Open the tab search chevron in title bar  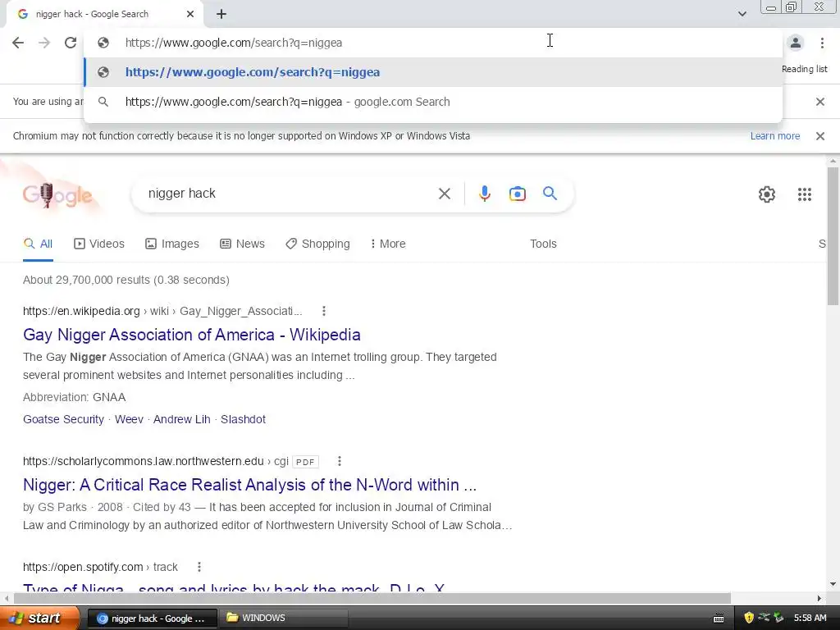point(742,14)
